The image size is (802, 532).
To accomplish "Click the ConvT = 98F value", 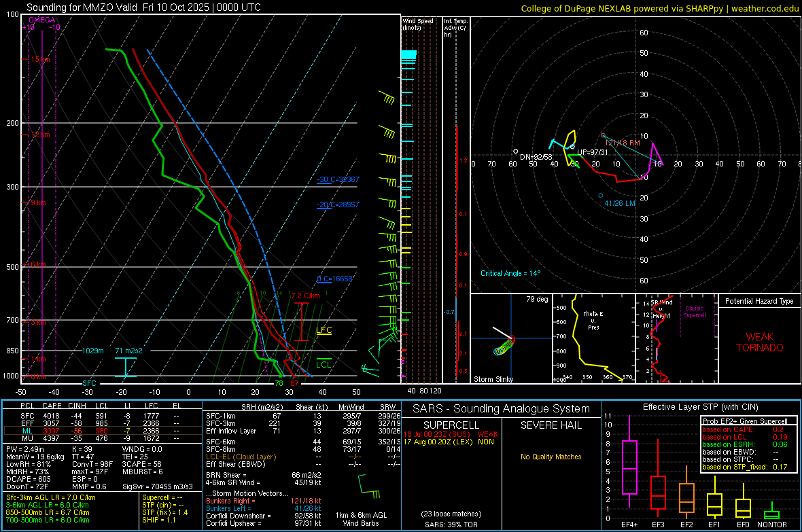I will (x=92, y=464).
